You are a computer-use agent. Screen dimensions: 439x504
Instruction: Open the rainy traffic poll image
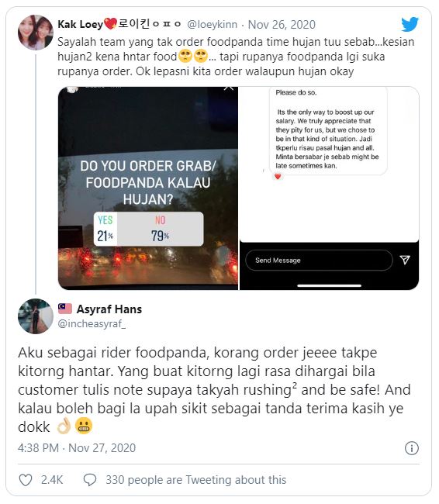click(x=148, y=188)
